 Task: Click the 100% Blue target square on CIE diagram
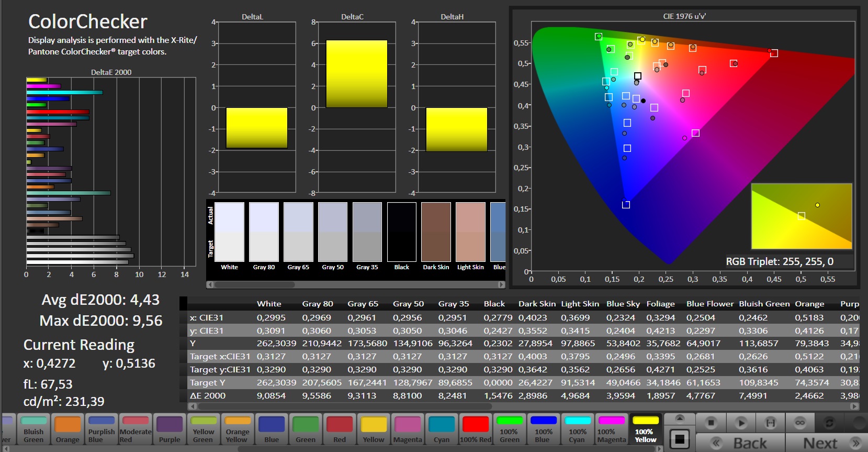[x=626, y=205]
